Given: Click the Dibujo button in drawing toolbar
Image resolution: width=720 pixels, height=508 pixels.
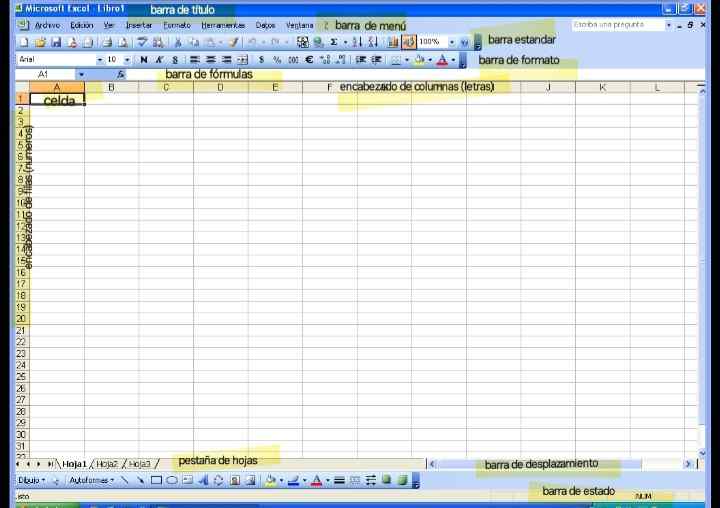Looking at the screenshot, I should tap(29, 480).
